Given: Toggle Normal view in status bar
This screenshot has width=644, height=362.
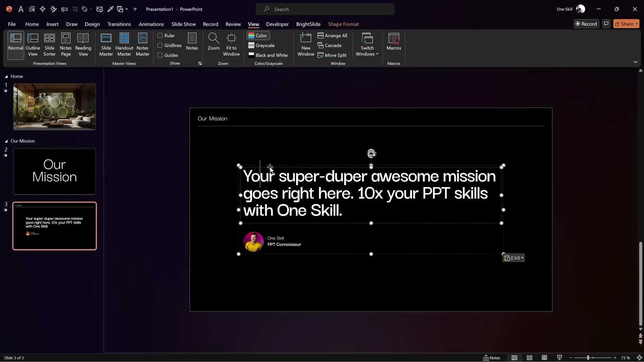Looking at the screenshot, I should [x=514, y=358].
